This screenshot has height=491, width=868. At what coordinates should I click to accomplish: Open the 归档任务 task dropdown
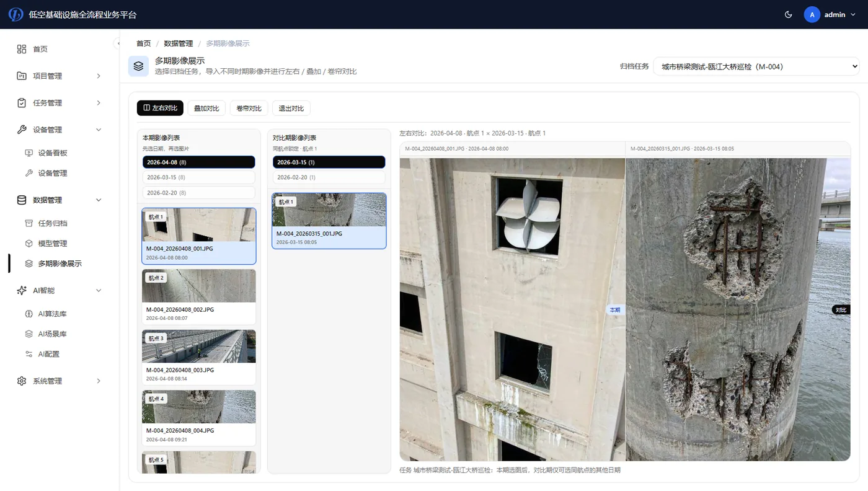tap(756, 66)
